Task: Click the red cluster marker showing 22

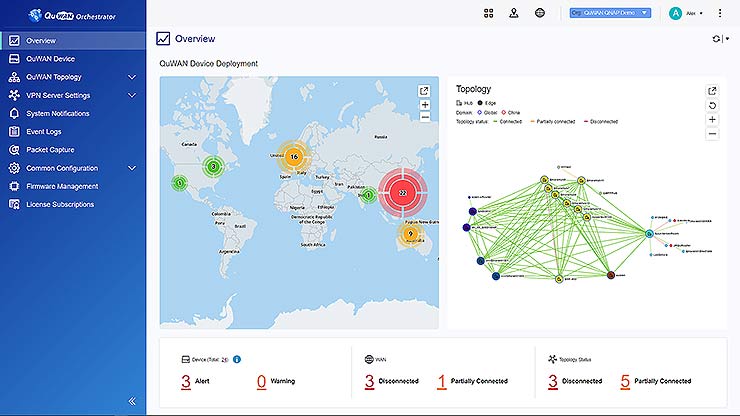Action: 402,191
